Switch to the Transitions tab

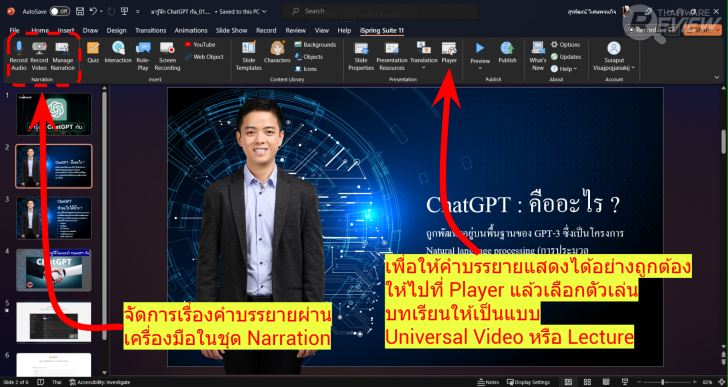[150, 30]
